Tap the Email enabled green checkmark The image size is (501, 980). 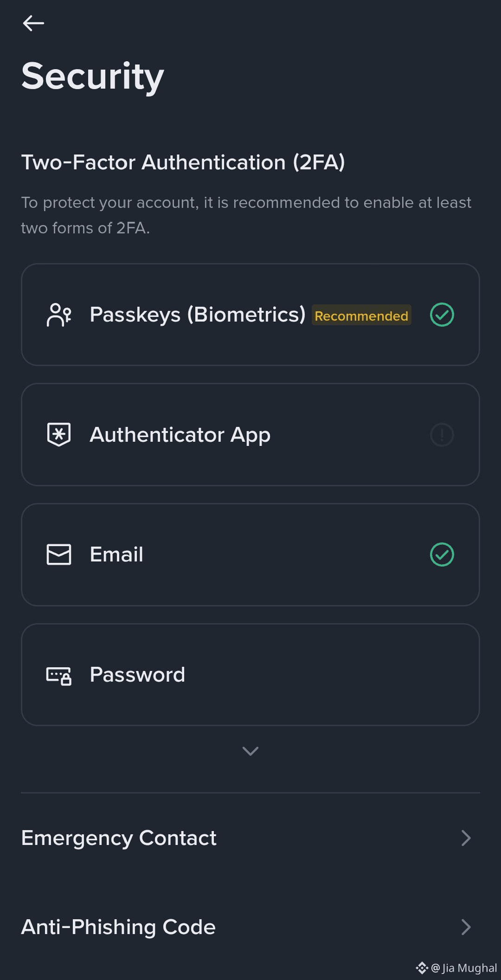pos(442,554)
